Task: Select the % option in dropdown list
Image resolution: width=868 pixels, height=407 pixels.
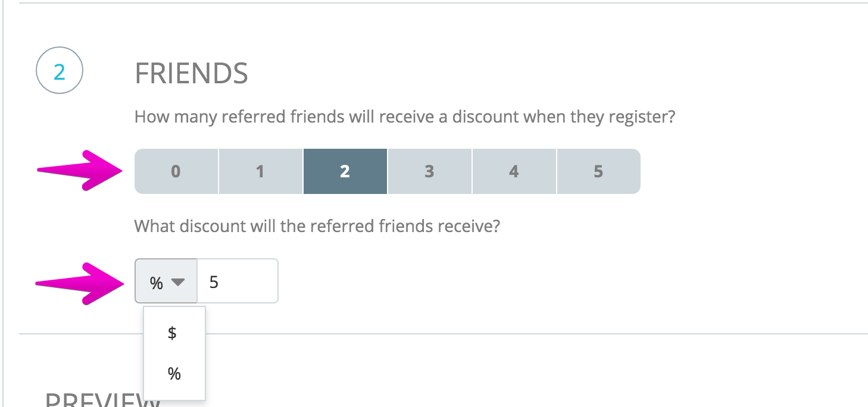Action: (x=174, y=374)
